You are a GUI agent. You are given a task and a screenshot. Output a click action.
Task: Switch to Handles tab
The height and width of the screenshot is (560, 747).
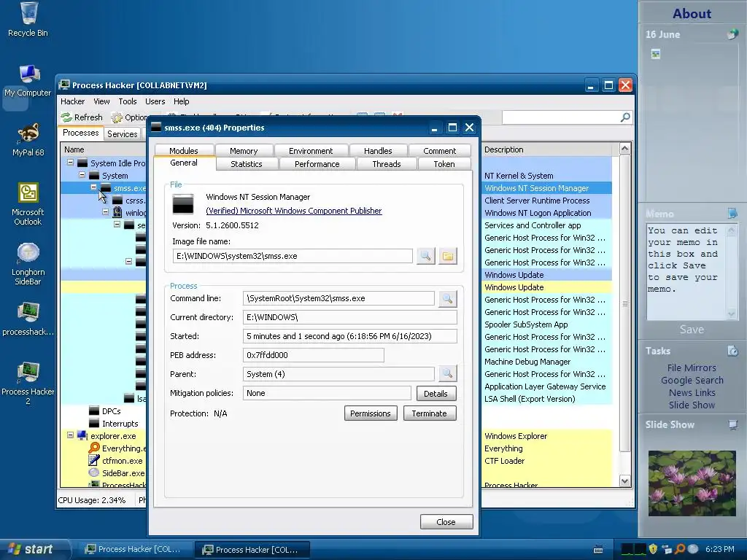point(378,150)
